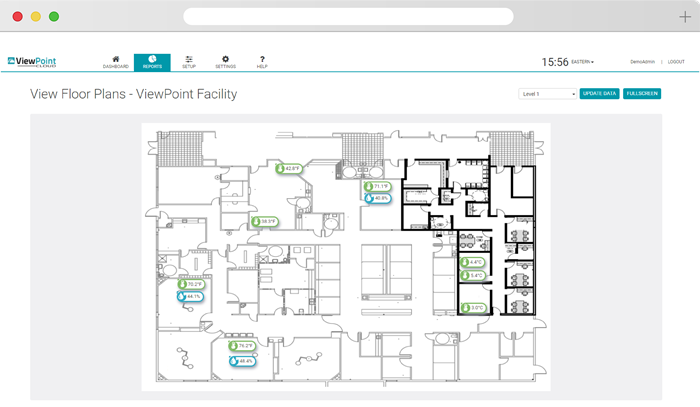Select the 70.2°F temperature sensor marker
700x407 pixels.
coord(191,284)
